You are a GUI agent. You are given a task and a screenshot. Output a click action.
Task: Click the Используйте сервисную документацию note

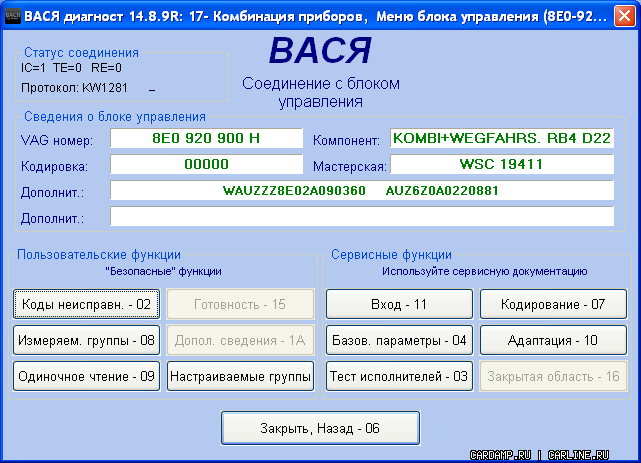[x=484, y=271]
